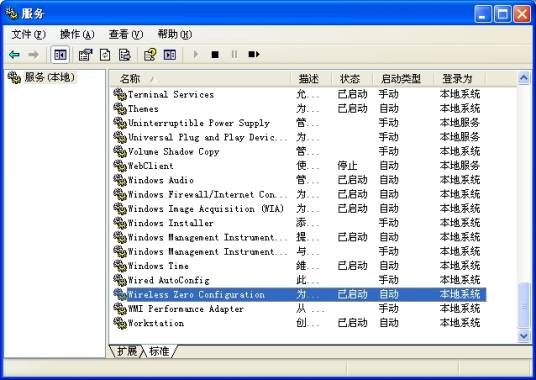This screenshot has height=380, width=536.
Task: Click gear icon of Windows Audio
Action: (120, 180)
